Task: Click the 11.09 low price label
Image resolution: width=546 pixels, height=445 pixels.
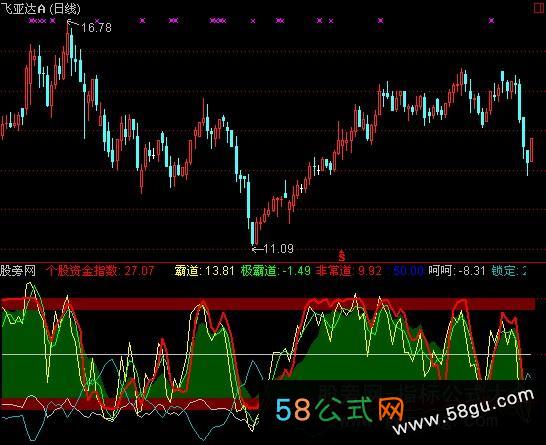Action: [279, 249]
